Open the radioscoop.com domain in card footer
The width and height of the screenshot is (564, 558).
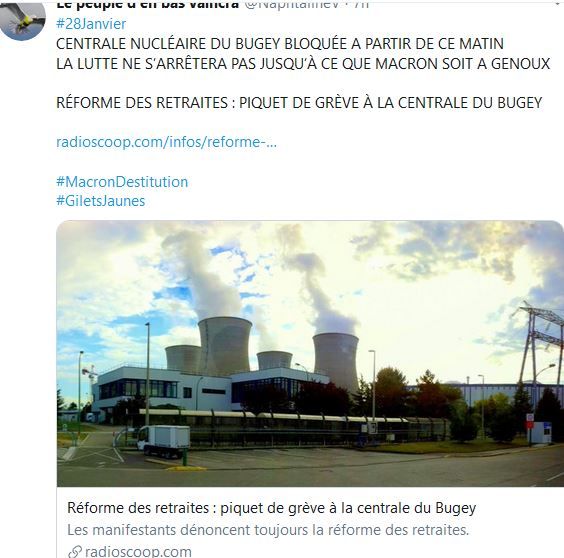click(138, 552)
